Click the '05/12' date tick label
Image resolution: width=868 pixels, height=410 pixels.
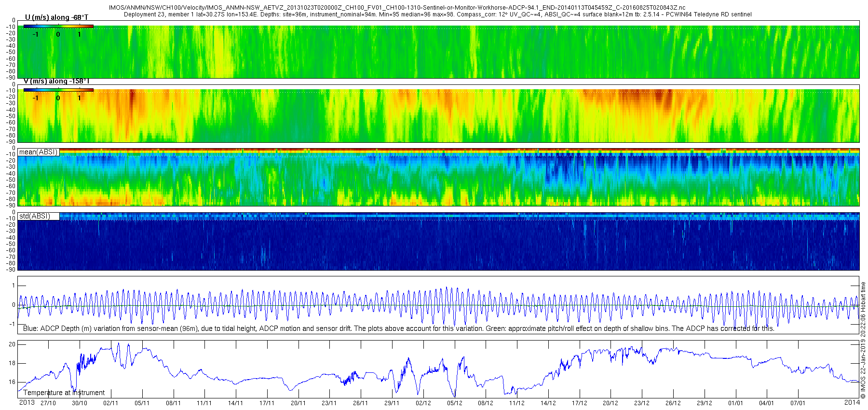click(x=455, y=403)
